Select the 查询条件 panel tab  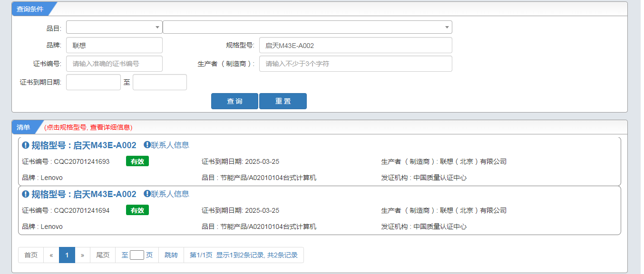pos(30,9)
